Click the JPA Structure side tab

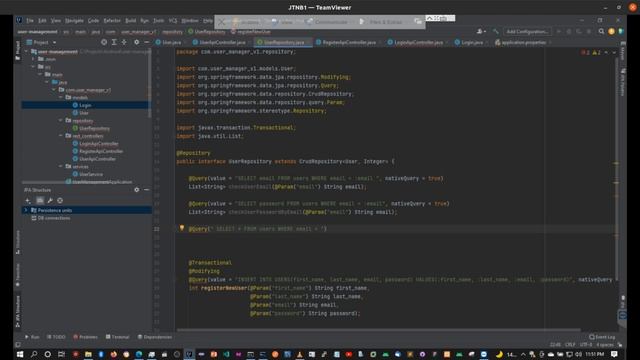[x=18, y=311]
